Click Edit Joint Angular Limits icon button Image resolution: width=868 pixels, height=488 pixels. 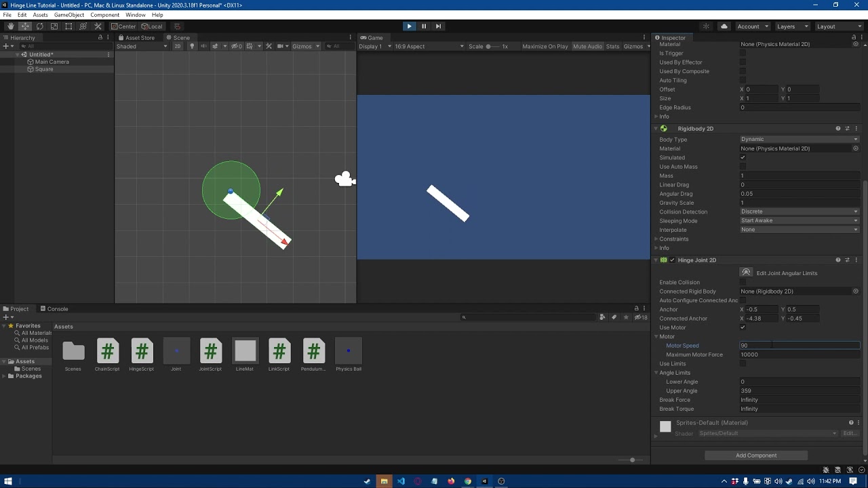click(x=746, y=272)
